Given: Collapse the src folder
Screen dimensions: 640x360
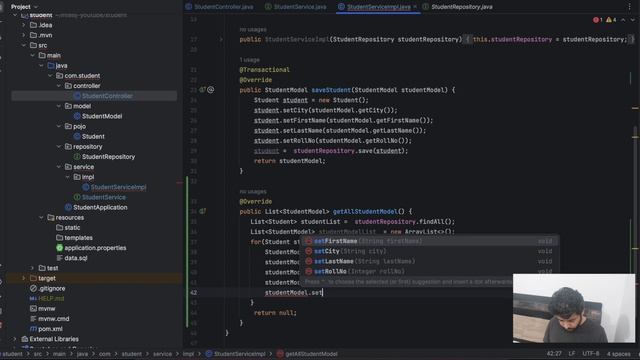Looking at the screenshot, I should click(x=23, y=45).
